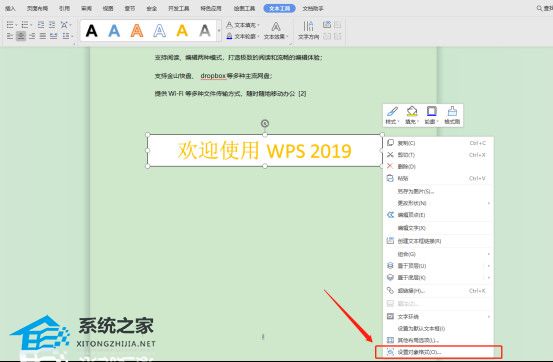Choose 粘贴 Paste from context menu
This screenshot has width=553, height=362.
[438, 178]
